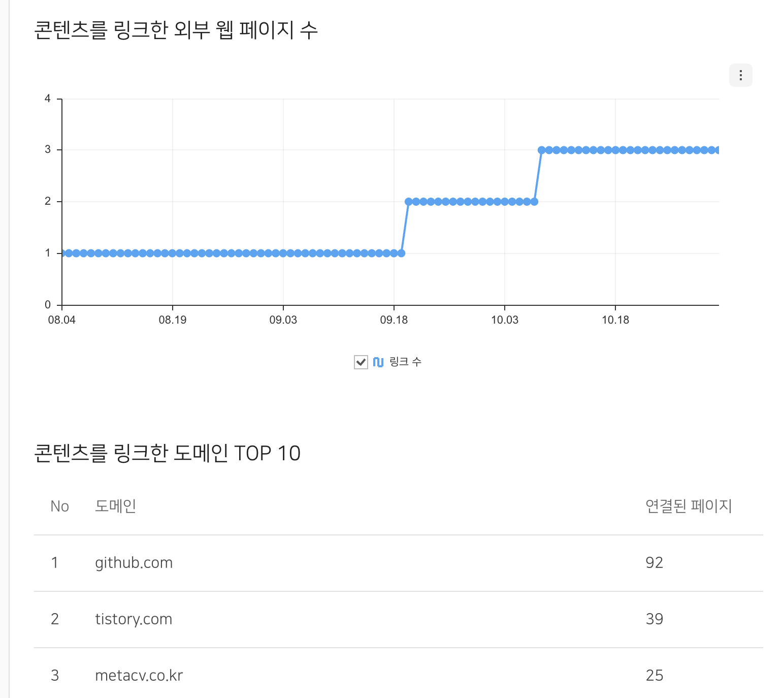
Task: Click the 10.03 x-axis date label
Action: point(504,320)
